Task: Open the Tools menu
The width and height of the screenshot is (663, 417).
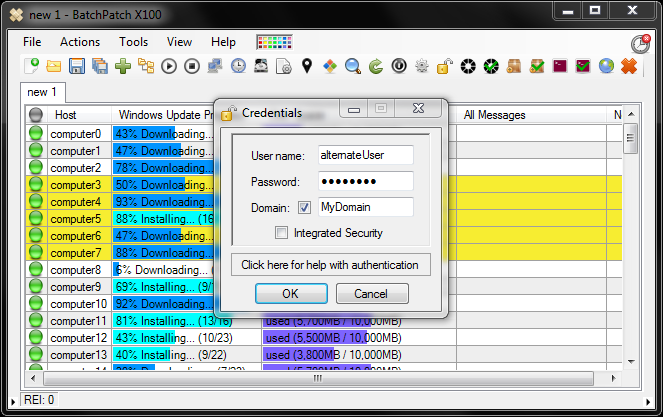Action: (134, 42)
